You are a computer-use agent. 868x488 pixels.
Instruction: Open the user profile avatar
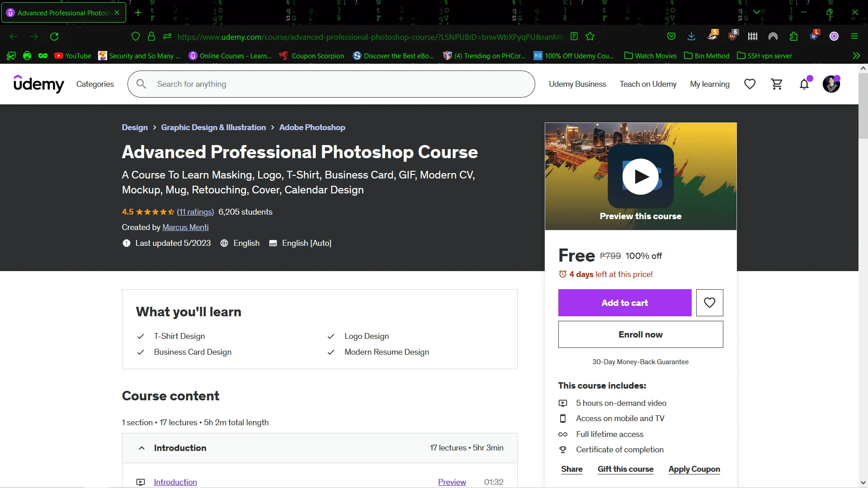[831, 84]
